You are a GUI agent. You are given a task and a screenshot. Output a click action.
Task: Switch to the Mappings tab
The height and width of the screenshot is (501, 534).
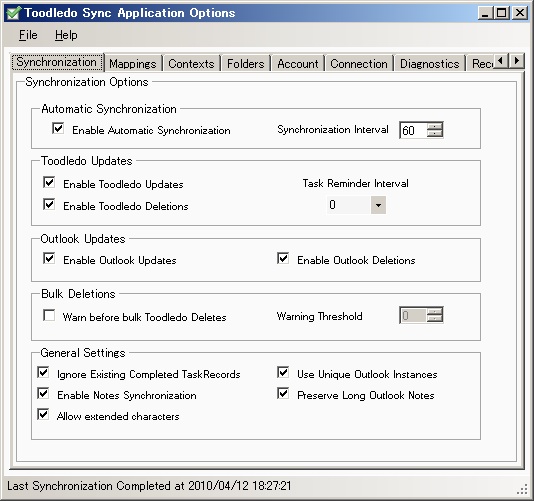pyautogui.click(x=133, y=64)
